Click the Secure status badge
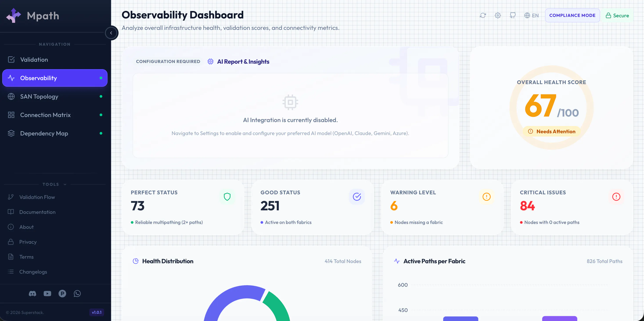The height and width of the screenshot is (321, 644). (x=617, y=16)
